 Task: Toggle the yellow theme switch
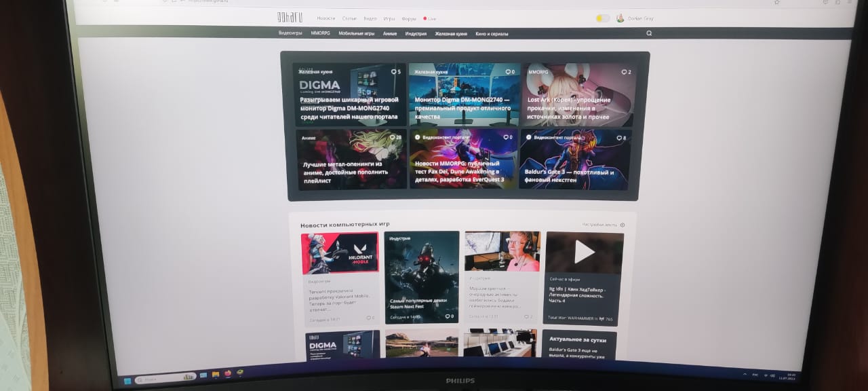(x=602, y=18)
